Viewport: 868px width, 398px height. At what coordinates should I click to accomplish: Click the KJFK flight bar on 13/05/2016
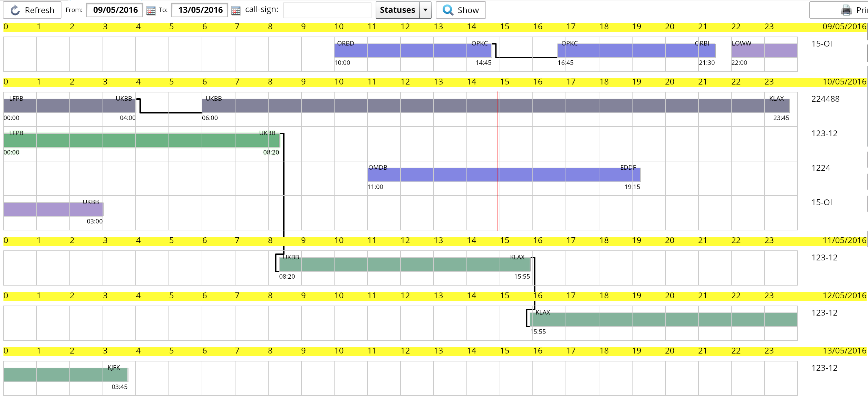coord(66,375)
